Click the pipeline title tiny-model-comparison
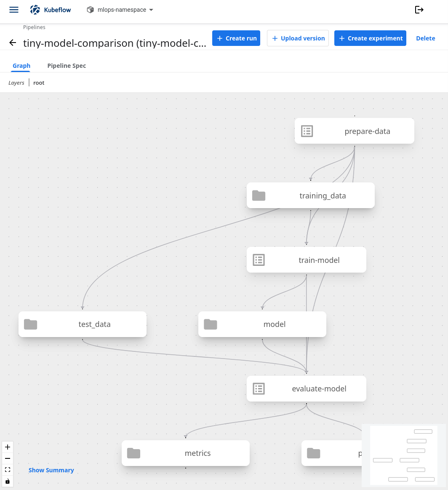Image resolution: width=448 pixels, height=490 pixels. 115,43
